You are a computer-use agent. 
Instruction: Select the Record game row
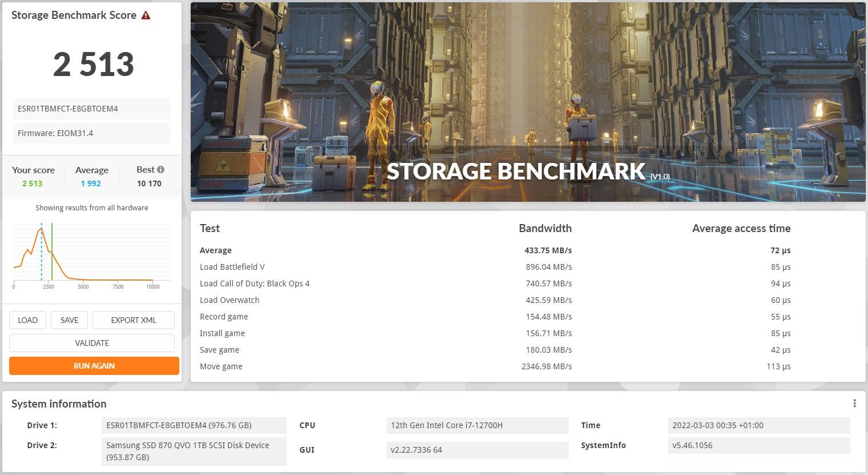click(x=495, y=317)
